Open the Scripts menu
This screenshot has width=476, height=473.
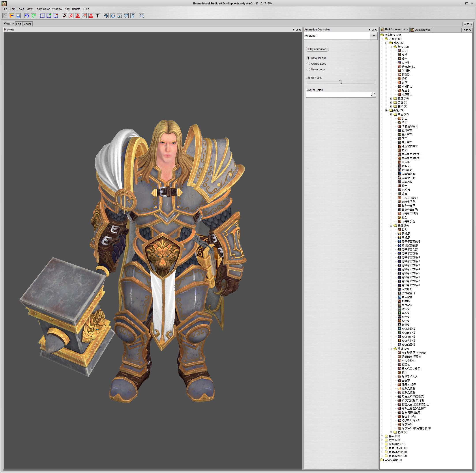tap(76, 9)
